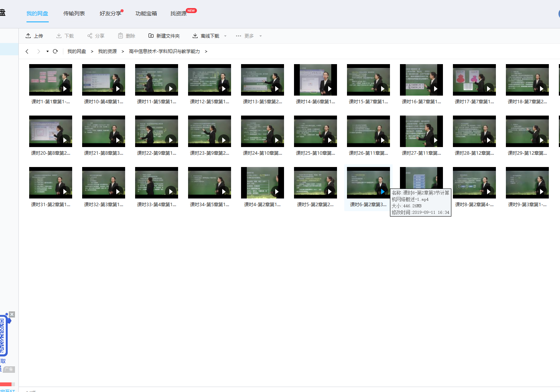
Task: Click the share (分享) icon in toolbar
Action: [x=90, y=36]
